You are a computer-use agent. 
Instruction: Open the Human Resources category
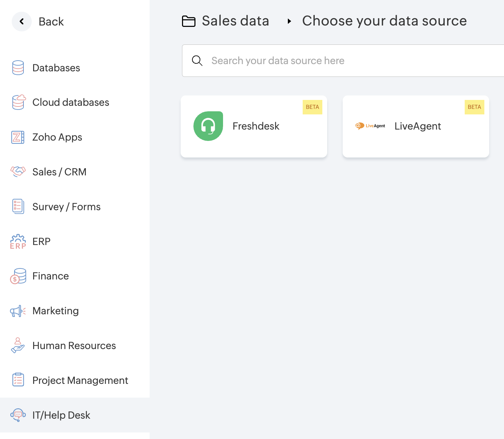pos(74,346)
